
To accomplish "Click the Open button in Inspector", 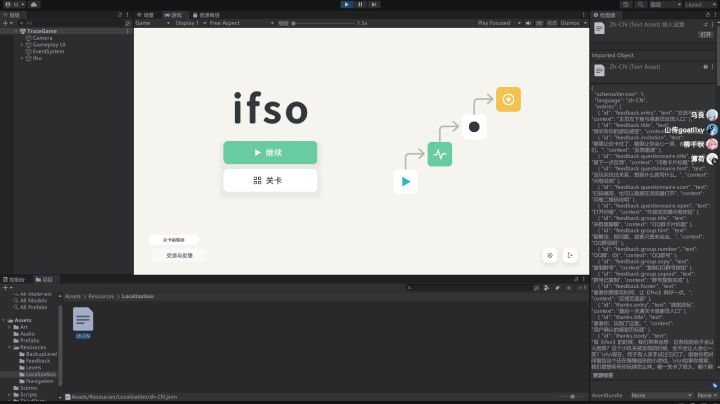I will [706, 34].
